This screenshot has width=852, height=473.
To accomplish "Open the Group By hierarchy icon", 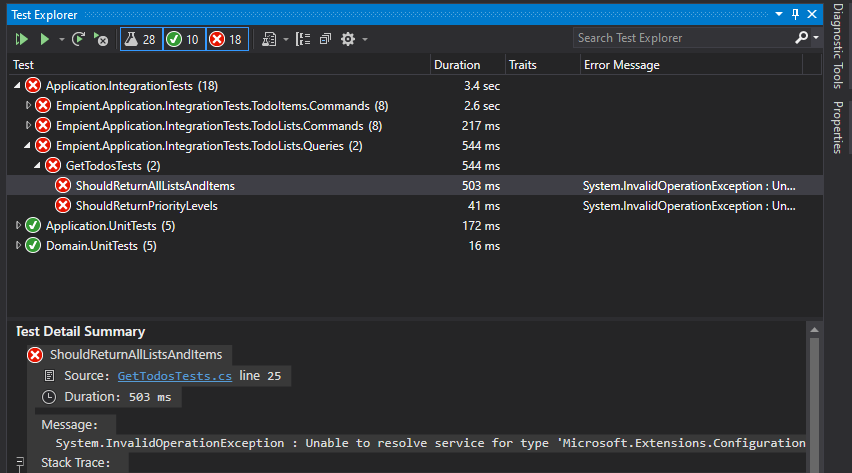I will click(303, 39).
